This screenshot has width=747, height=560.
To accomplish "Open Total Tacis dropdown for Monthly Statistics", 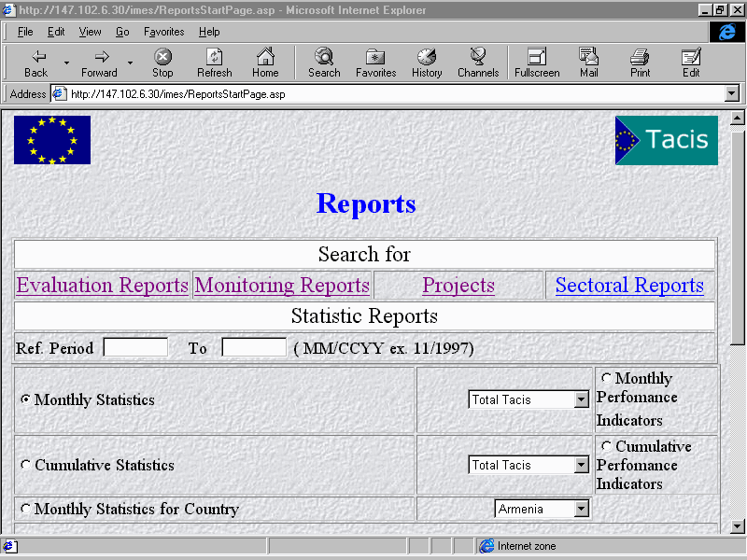I will [x=582, y=399].
